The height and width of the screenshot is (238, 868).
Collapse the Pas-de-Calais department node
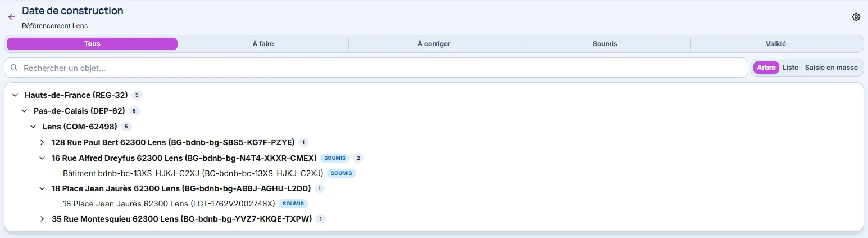(x=24, y=111)
